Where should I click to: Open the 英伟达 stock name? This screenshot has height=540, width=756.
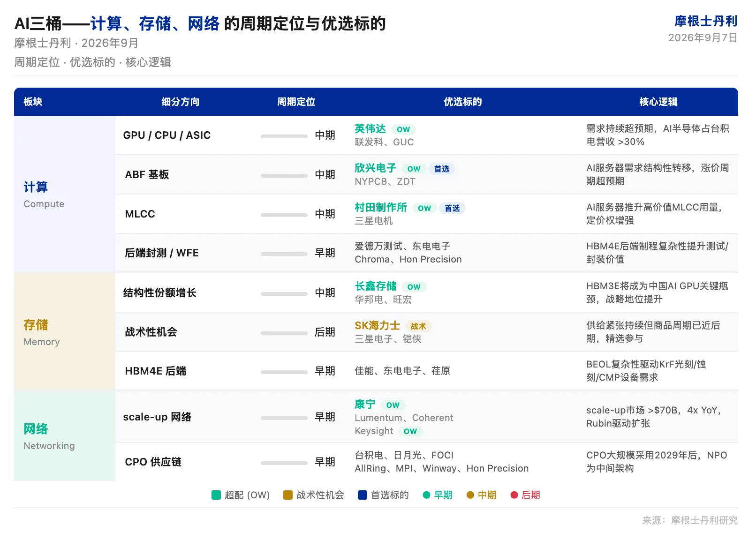pos(370,129)
